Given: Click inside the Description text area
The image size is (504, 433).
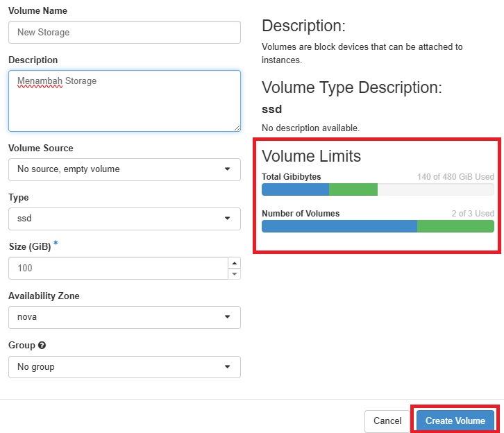Looking at the screenshot, I should 124,101.
